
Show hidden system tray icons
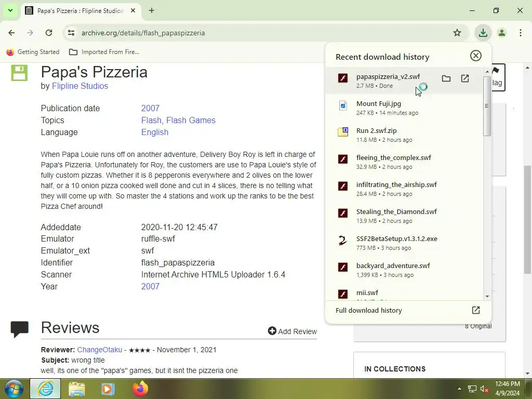point(459,389)
